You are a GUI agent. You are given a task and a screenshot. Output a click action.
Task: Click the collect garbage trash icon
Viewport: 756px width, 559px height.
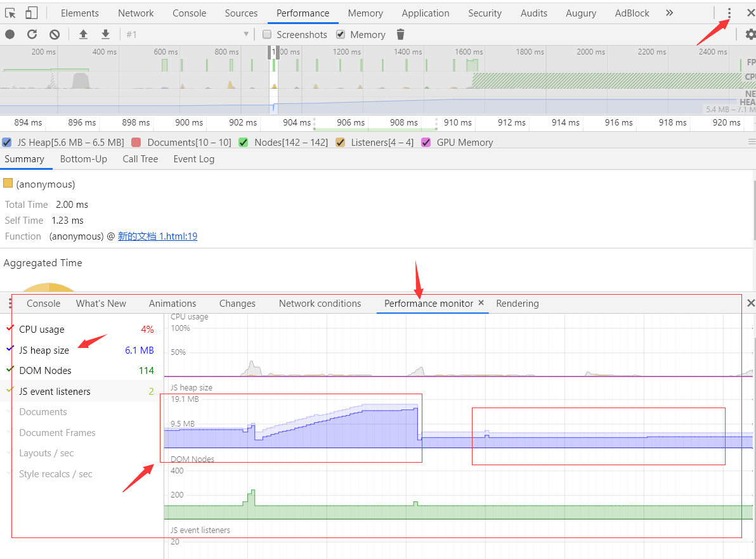pyautogui.click(x=400, y=35)
